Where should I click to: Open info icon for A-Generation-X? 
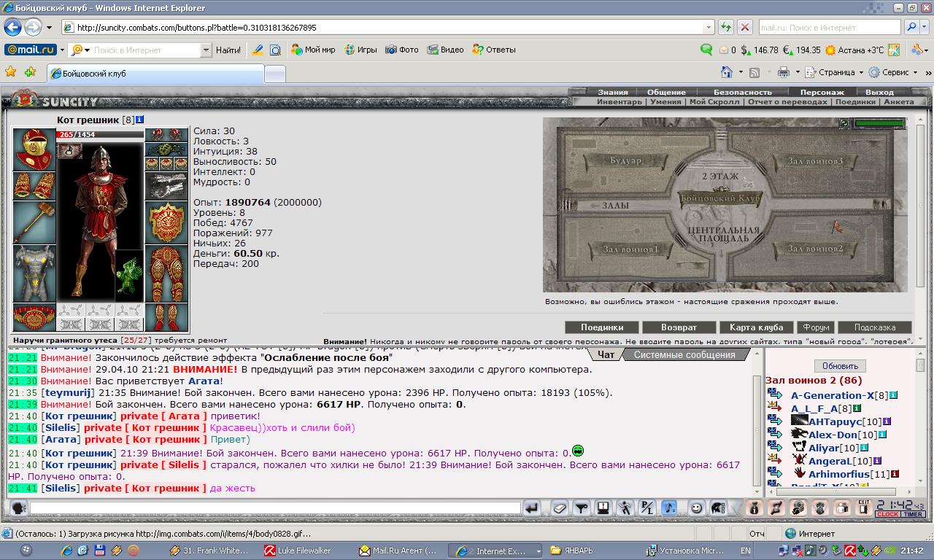coord(893,395)
